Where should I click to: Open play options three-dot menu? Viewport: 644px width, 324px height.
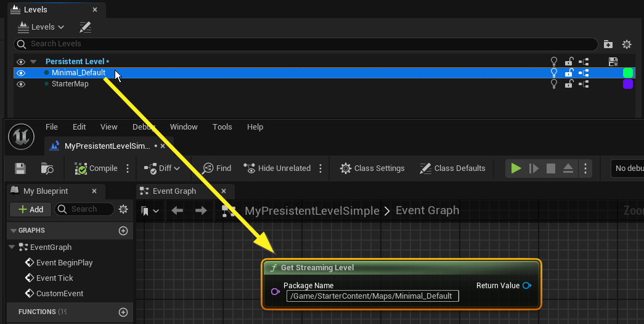coord(585,168)
